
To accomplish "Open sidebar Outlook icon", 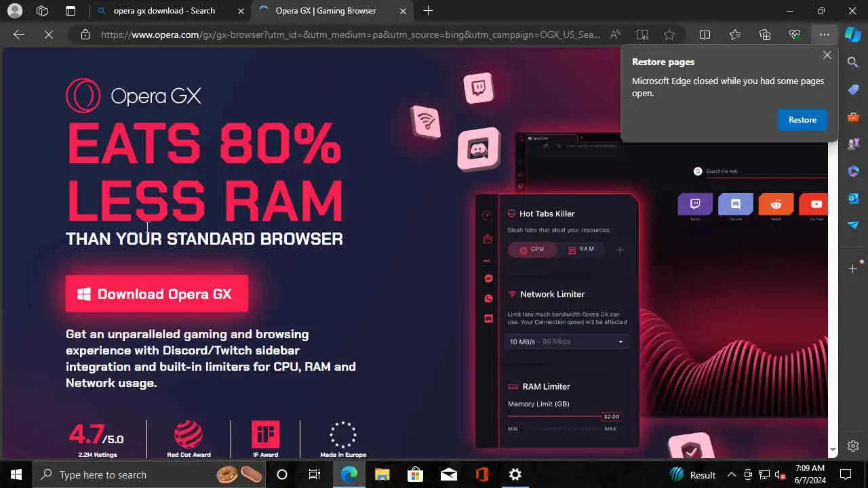I will [x=853, y=198].
